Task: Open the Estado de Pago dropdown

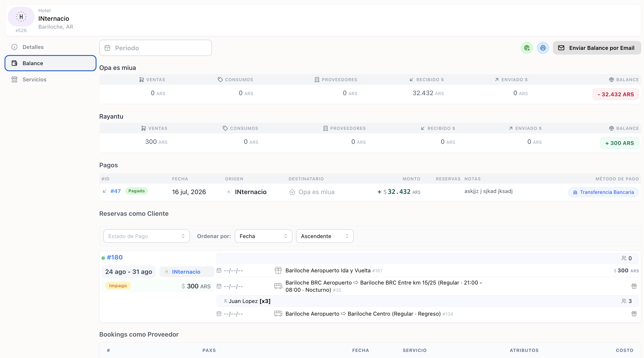Action: tap(146, 236)
